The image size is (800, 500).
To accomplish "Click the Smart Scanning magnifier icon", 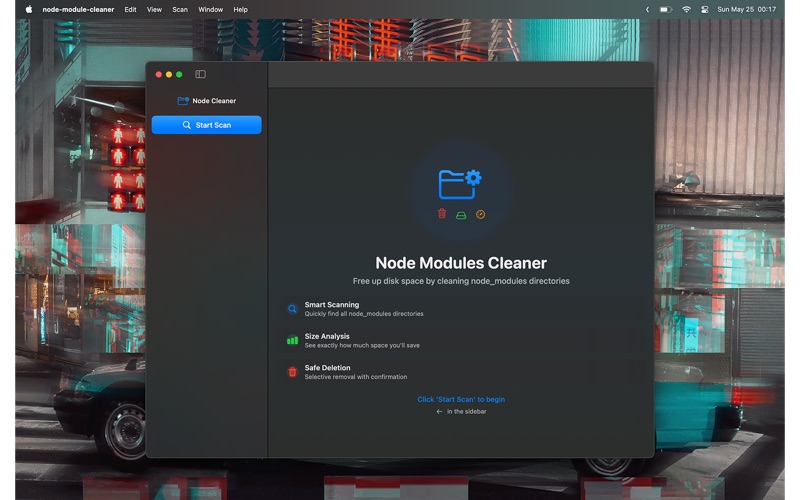I will (x=292, y=309).
